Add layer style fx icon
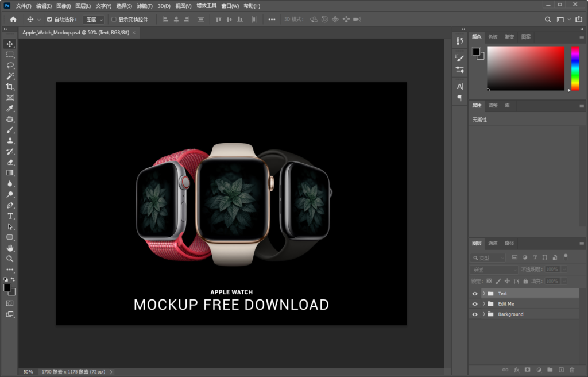588x377 pixels. click(x=516, y=370)
